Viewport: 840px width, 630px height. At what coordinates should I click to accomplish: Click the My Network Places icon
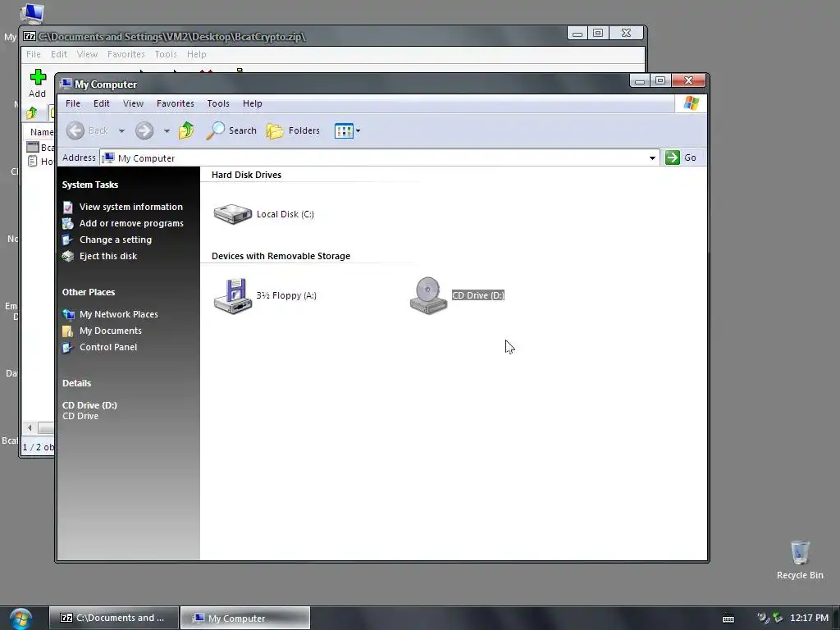coord(68,314)
